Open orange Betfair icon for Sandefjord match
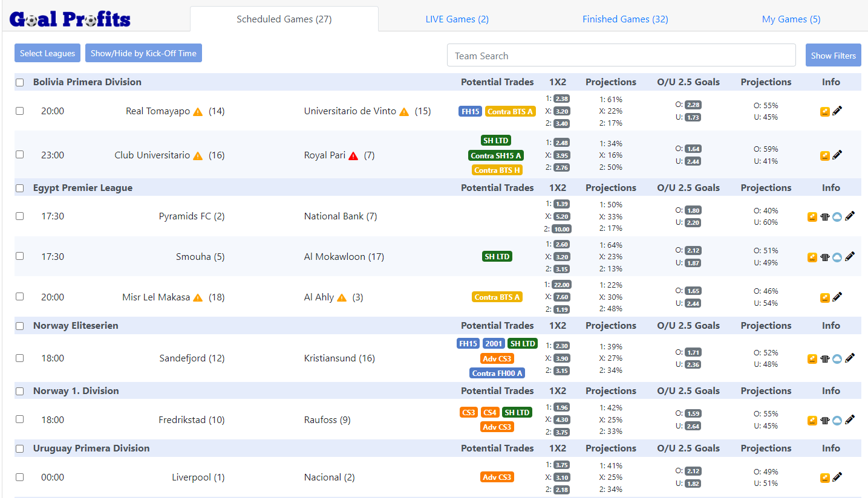The width and height of the screenshot is (868, 498). click(x=812, y=358)
